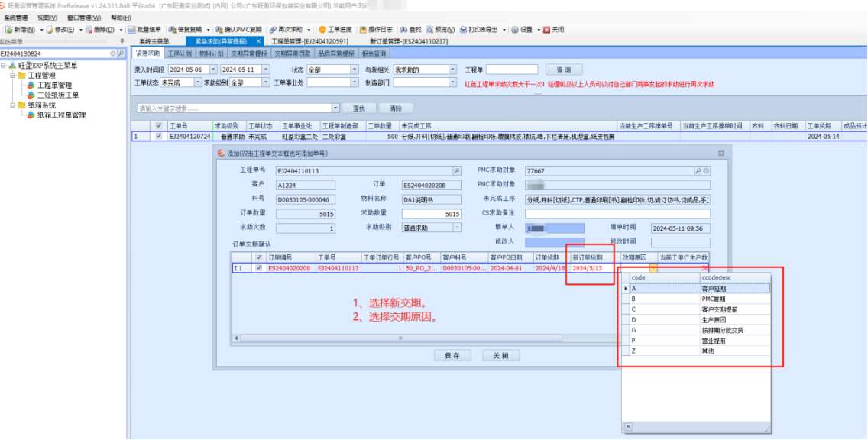The height and width of the screenshot is (440, 868).
Task: Open the 视图(V) menu
Action: (47, 18)
